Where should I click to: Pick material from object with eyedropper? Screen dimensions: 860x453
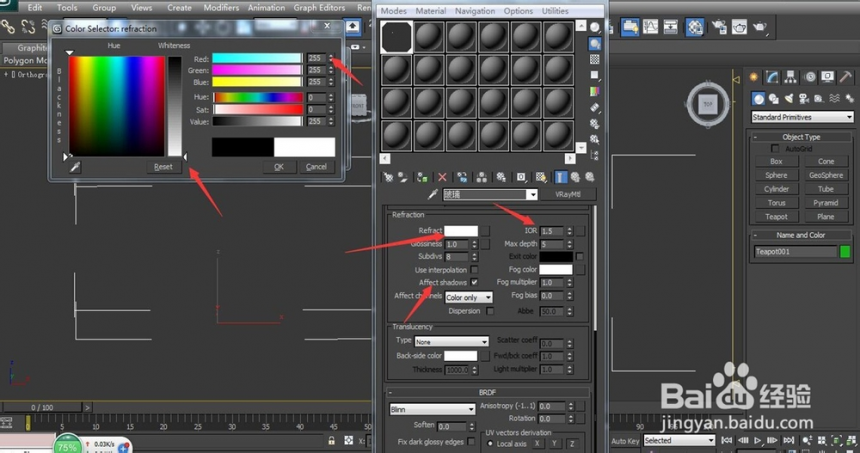coord(433,194)
